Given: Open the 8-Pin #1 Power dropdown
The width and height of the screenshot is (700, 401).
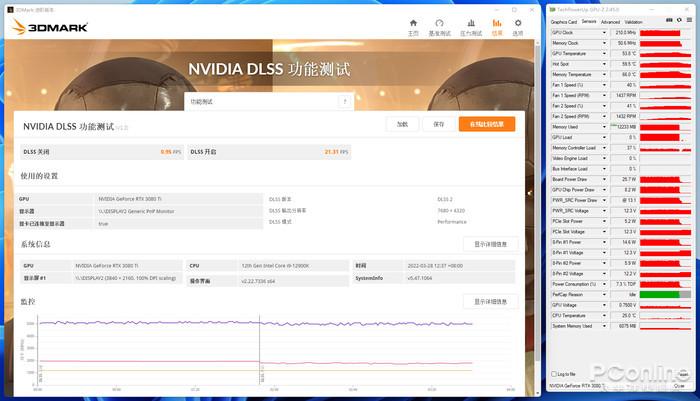Looking at the screenshot, I should pyautogui.click(x=604, y=242).
